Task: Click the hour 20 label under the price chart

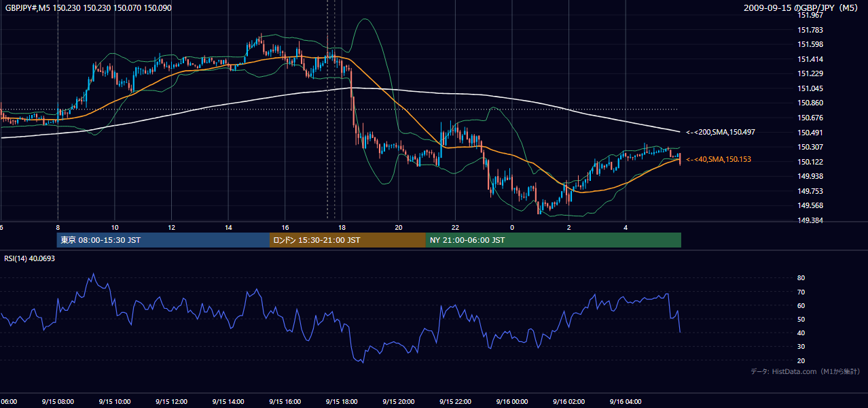Action: (399, 227)
